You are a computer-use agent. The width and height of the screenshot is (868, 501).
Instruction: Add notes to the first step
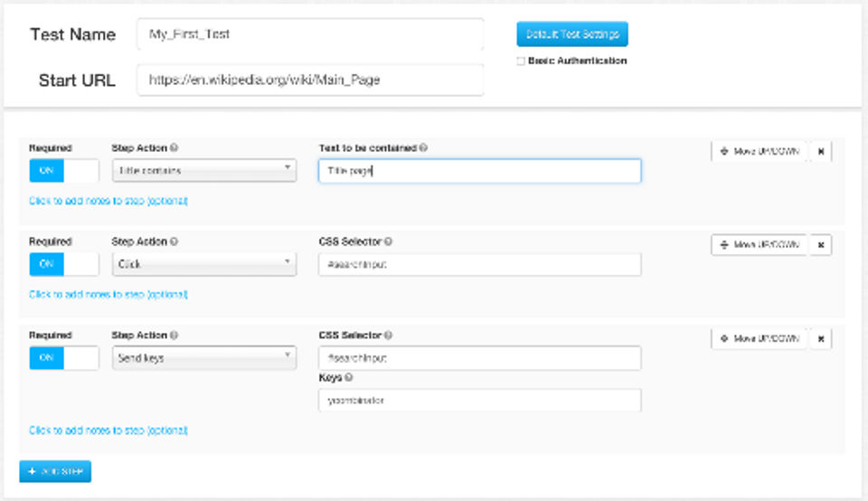pyautogui.click(x=108, y=201)
